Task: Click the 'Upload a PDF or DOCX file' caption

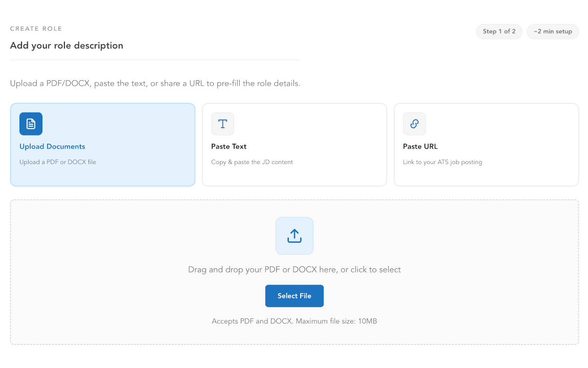Action: [58, 162]
